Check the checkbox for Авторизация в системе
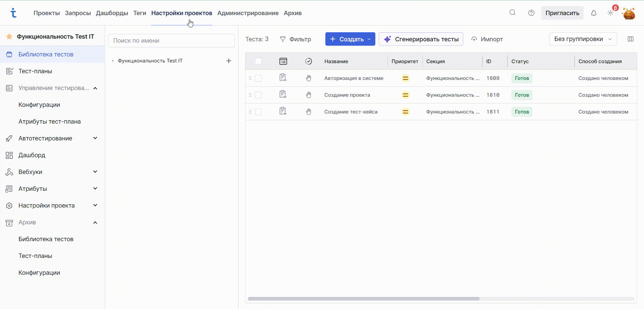Viewport: 644px width, 309px height. pos(258,78)
